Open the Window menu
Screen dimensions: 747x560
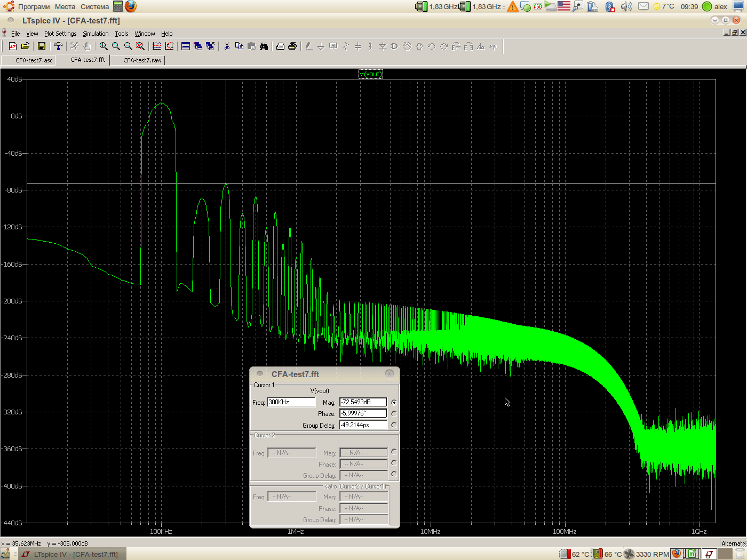(145, 34)
